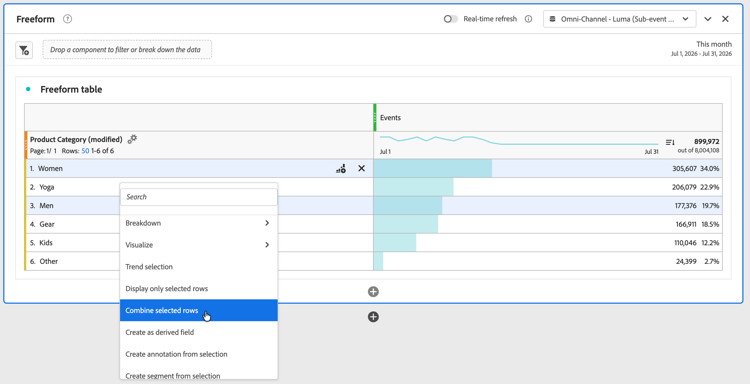Choose Display only selected rows

(x=199, y=289)
